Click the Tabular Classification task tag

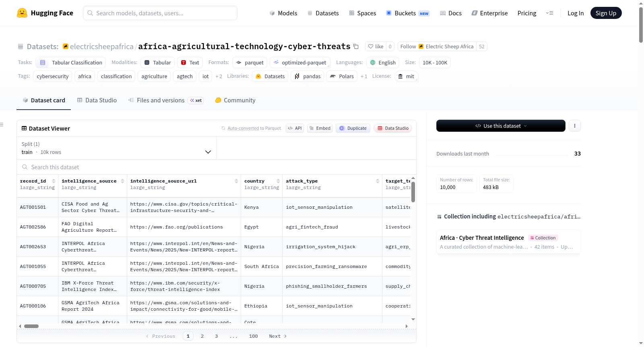coord(71,62)
